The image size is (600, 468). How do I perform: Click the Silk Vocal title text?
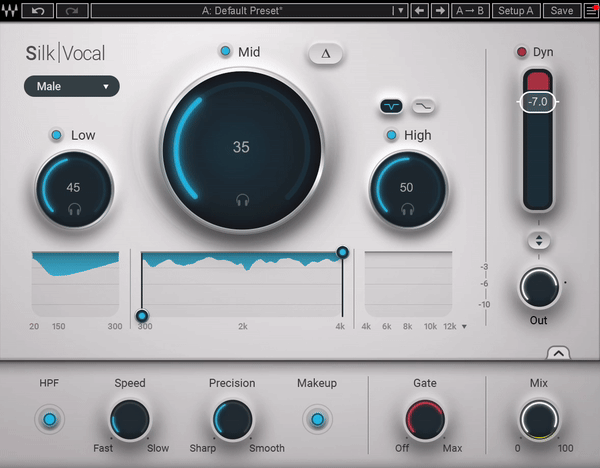click(x=65, y=53)
